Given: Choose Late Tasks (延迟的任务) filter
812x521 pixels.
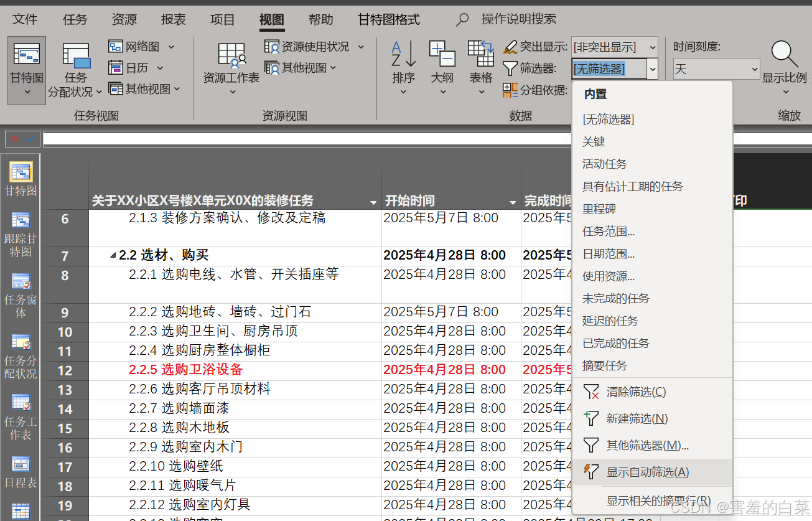Looking at the screenshot, I should [x=652, y=321].
